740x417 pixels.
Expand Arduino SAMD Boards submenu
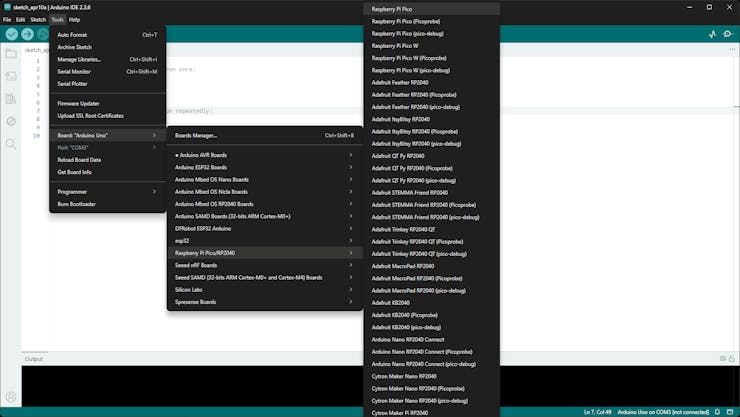tap(265, 217)
